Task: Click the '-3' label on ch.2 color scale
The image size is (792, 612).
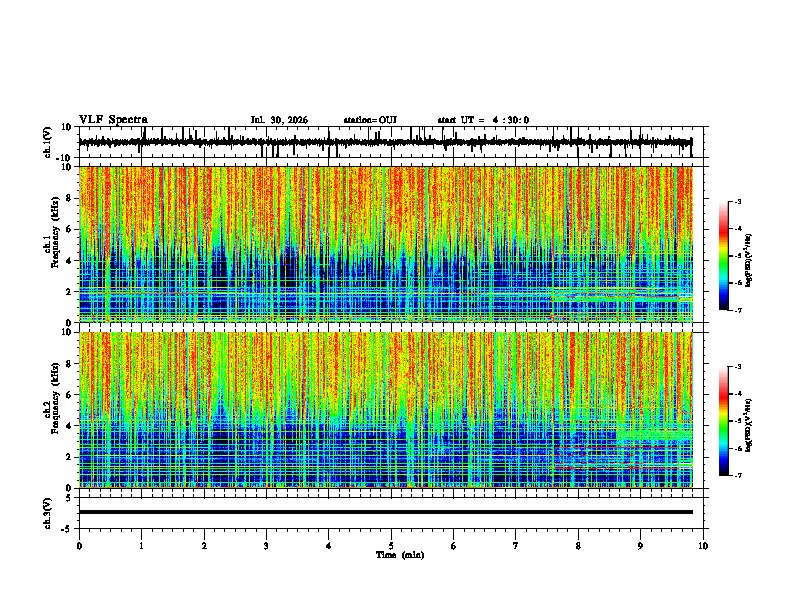Action: [x=738, y=367]
